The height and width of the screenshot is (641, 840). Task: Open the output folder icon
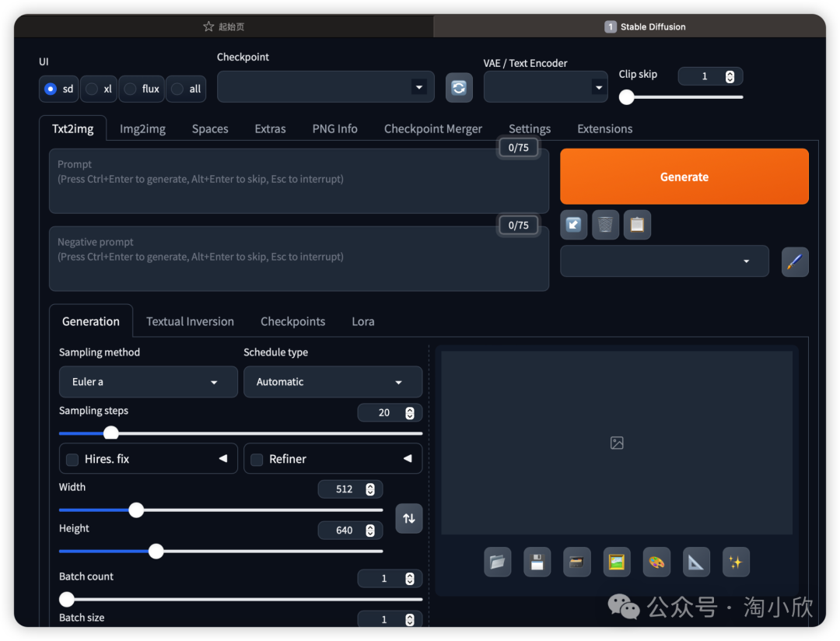(497, 562)
